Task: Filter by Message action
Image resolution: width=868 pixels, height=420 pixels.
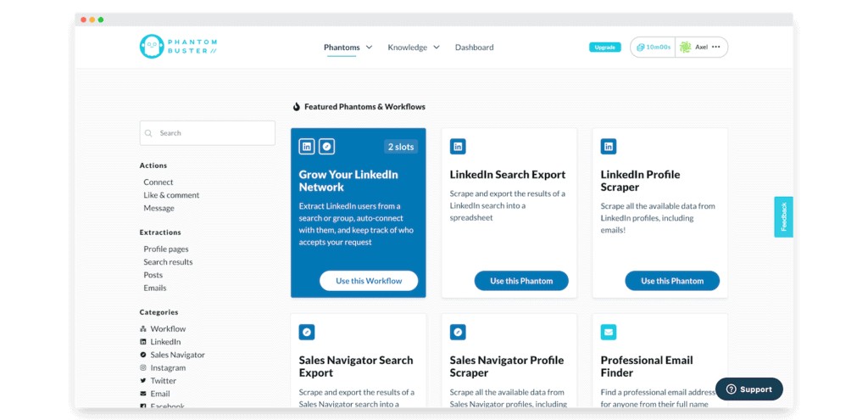Action: coord(159,208)
